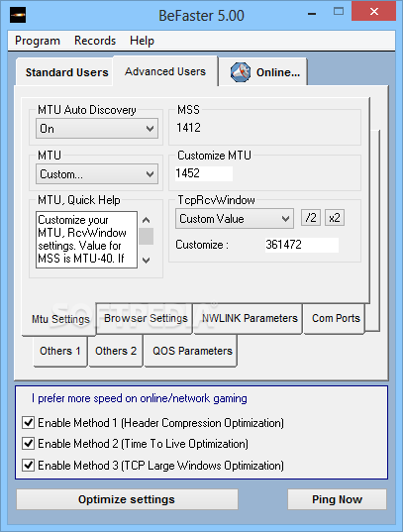
Task: Toggle Enable Method 1 Header Compression checkbox
Action: (28, 423)
